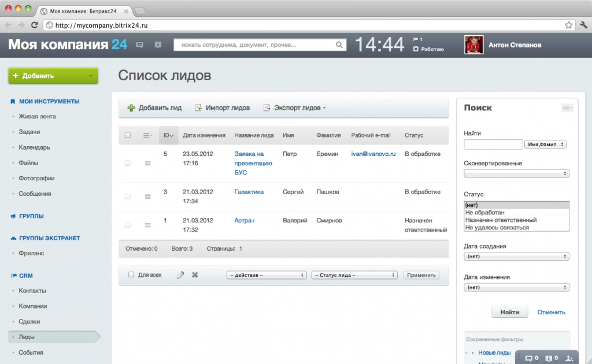Viewport: 592px width, 364px height.
Task: Click the Добавить лид toolbar button
Action: tap(154, 107)
